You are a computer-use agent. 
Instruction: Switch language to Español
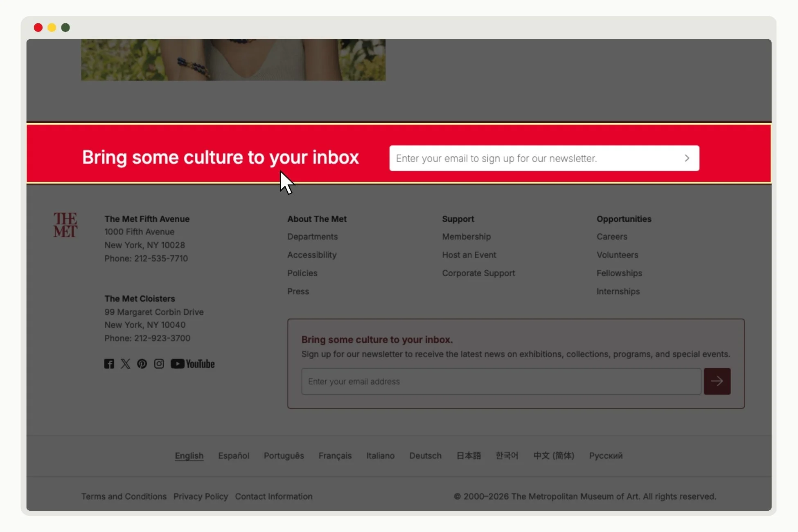coord(234,455)
